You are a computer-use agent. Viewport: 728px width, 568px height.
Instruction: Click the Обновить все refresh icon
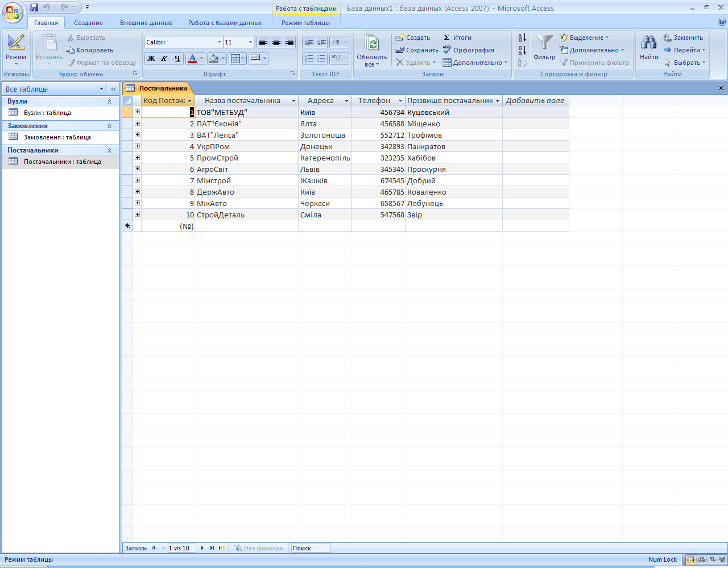(372, 44)
